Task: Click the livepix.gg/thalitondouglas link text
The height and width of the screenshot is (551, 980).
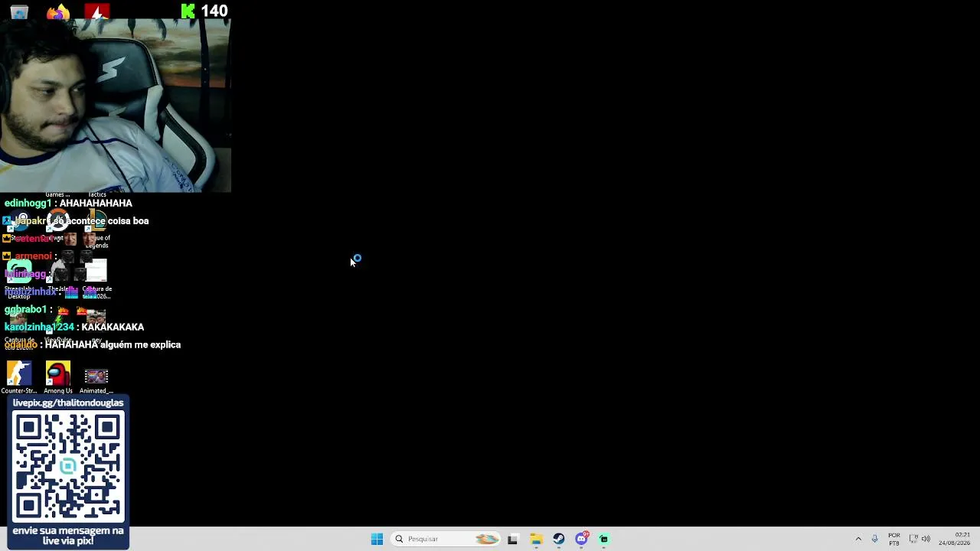Action: [x=68, y=403]
